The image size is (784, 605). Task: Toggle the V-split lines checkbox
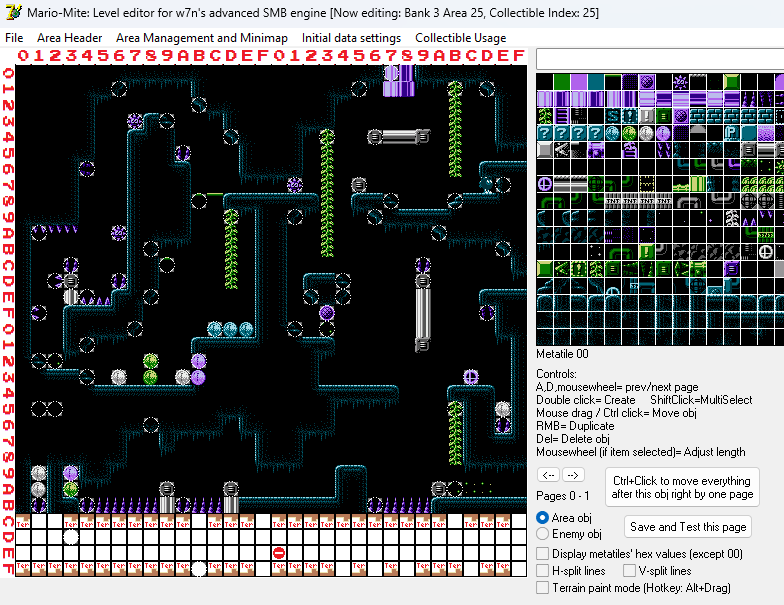click(630, 570)
